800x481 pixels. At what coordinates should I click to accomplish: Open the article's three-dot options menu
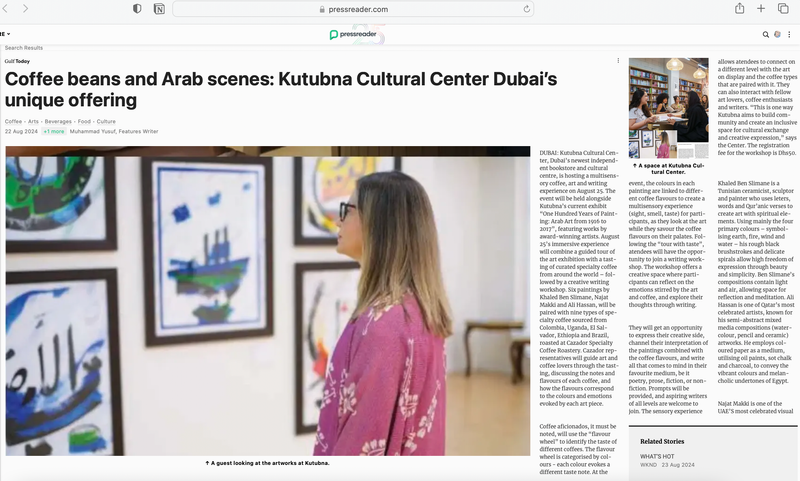(618, 61)
